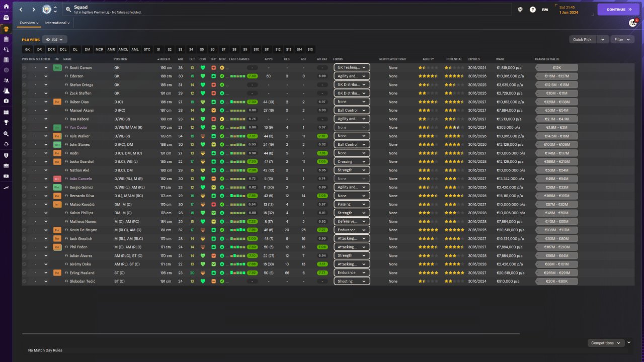Click the football icon left of help
The height and width of the screenshot is (362, 644).
tap(520, 10)
